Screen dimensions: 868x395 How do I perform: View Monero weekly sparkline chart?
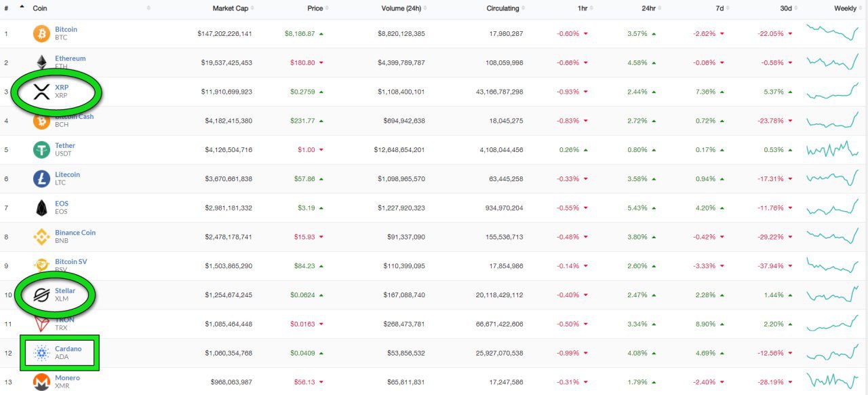[832, 381]
